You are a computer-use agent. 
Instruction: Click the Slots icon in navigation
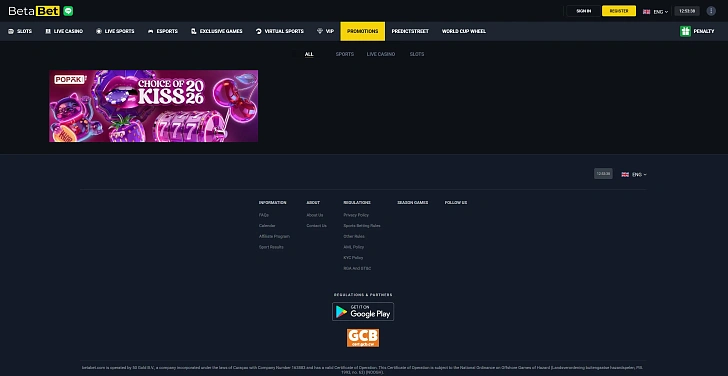pos(11,31)
